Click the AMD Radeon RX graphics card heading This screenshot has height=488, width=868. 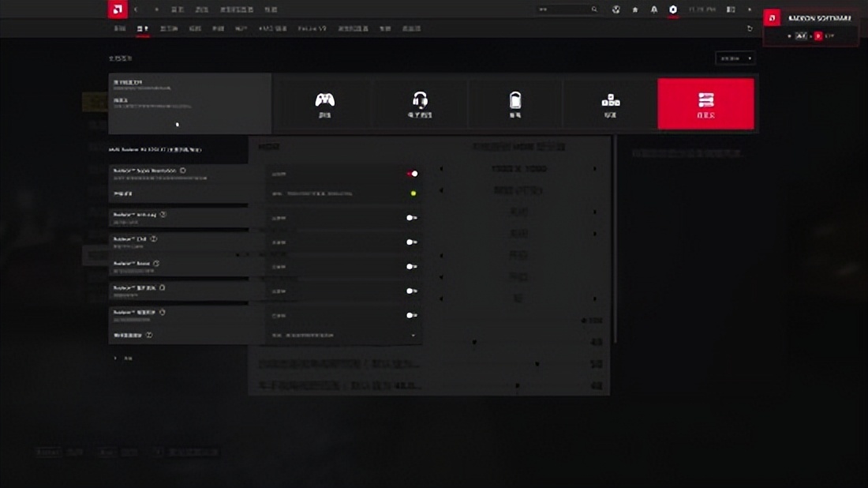[155, 149]
